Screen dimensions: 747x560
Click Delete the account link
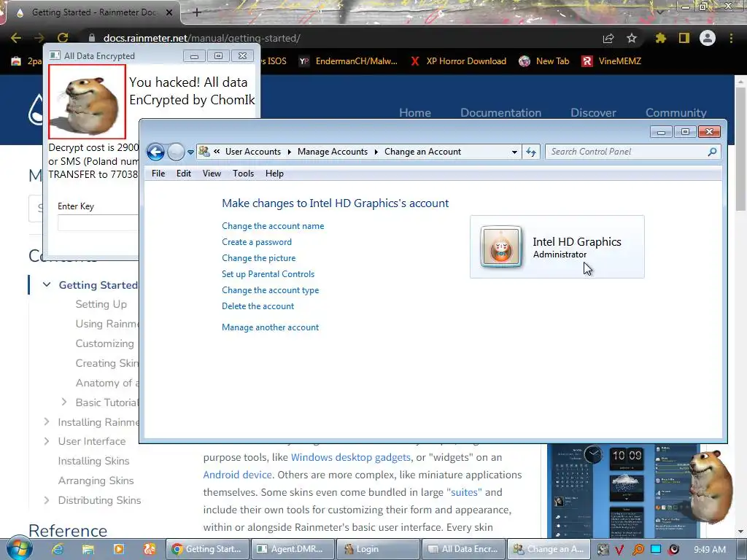pyautogui.click(x=258, y=306)
